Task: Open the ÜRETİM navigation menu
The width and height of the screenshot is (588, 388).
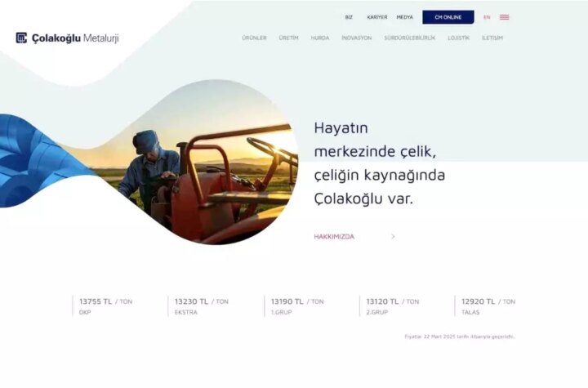Action: (x=289, y=38)
